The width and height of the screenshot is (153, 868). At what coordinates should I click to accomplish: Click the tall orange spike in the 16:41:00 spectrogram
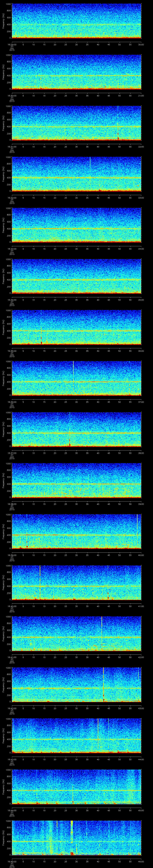[102, 633]
